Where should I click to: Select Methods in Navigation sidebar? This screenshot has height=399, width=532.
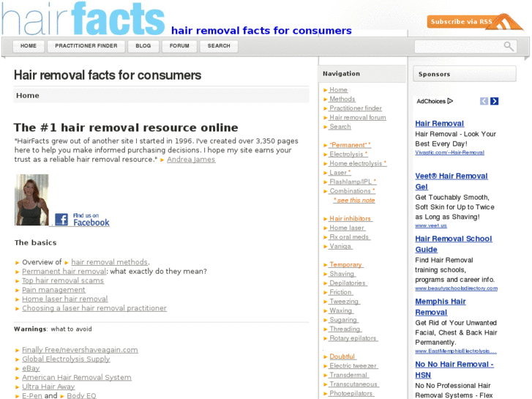coord(342,99)
